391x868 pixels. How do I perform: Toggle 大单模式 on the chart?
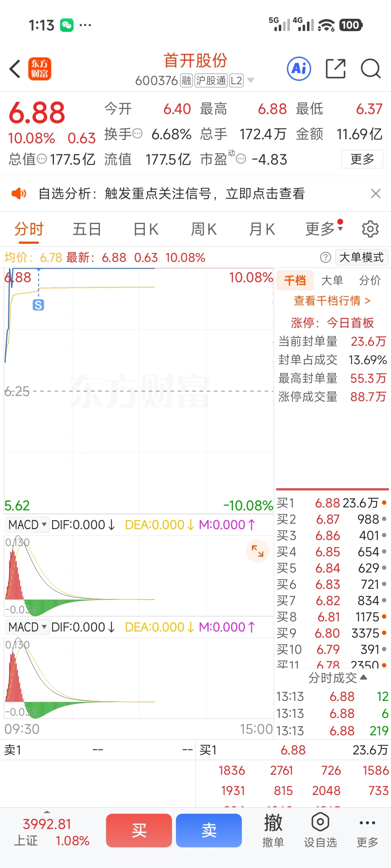click(x=361, y=258)
